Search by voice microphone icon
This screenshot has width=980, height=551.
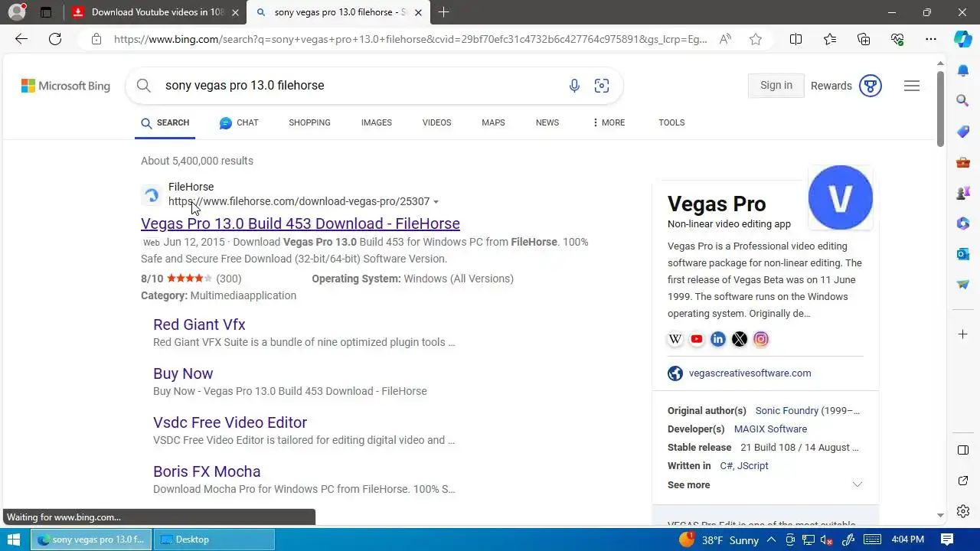click(x=574, y=86)
